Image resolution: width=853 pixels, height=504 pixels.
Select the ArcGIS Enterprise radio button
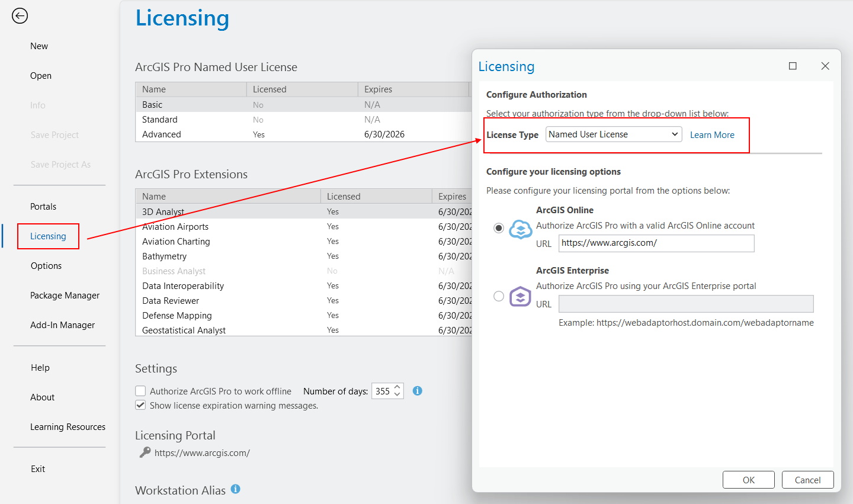tap(499, 296)
